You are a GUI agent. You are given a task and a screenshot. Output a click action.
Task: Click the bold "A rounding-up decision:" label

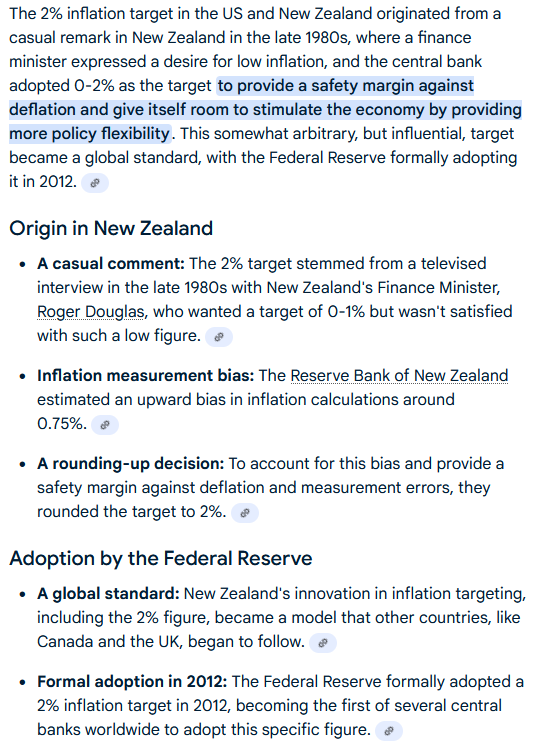tap(131, 463)
